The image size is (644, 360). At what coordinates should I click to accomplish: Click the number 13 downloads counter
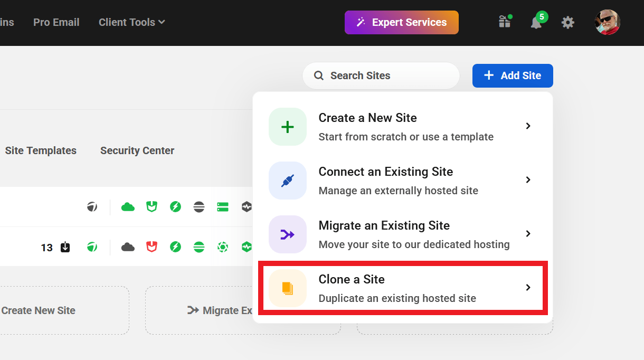pyautogui.click(x=46, y=247)
